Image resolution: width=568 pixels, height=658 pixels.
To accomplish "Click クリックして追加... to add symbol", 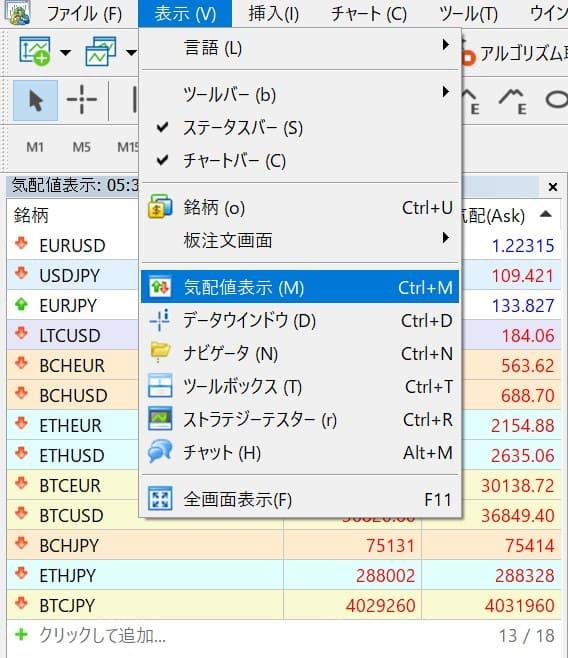I will 103,635.
